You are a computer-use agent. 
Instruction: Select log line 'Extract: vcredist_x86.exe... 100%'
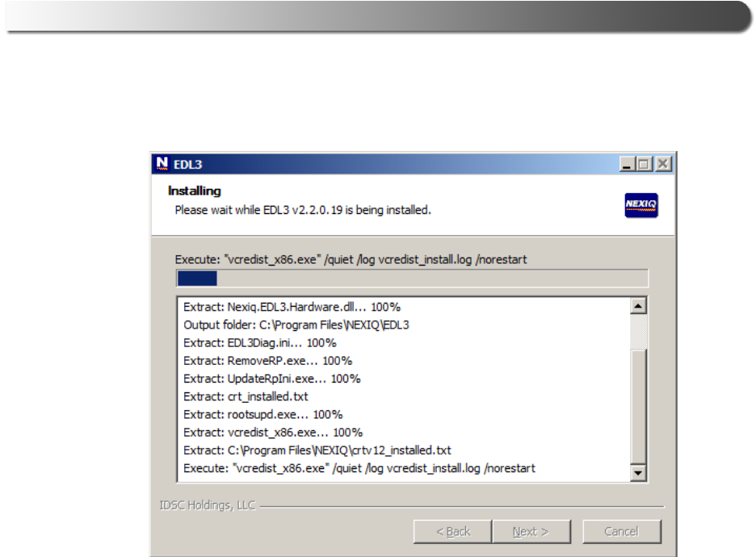point(273,432)
